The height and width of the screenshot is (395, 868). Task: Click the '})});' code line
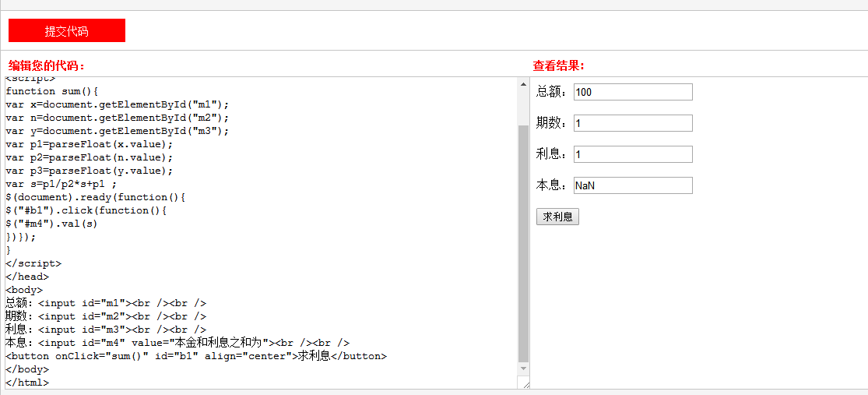click(21, 237)
